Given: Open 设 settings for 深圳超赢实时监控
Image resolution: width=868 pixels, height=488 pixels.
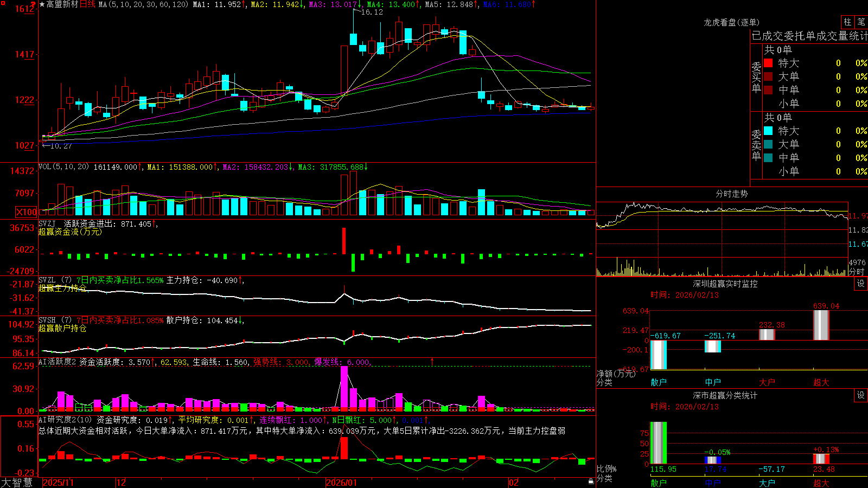Looking at the screenshot, I should click(x=861, y=284).
